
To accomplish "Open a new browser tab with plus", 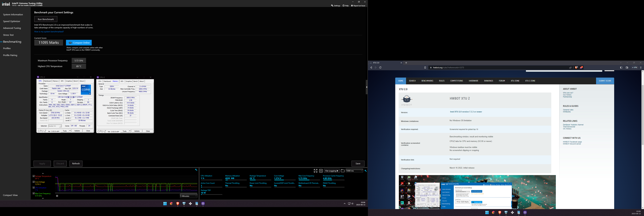I will point(406,63).
